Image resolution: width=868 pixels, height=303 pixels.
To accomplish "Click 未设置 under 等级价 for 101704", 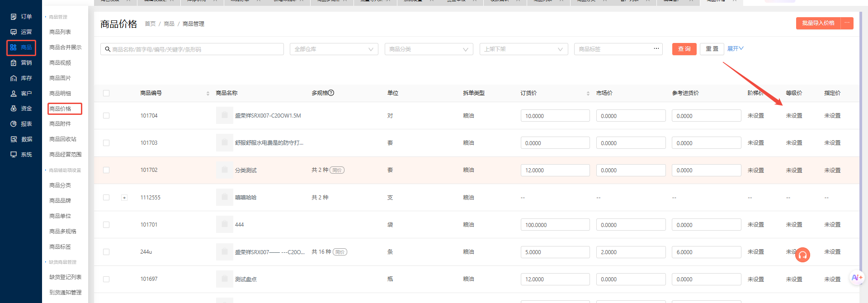I will point(794,116).
